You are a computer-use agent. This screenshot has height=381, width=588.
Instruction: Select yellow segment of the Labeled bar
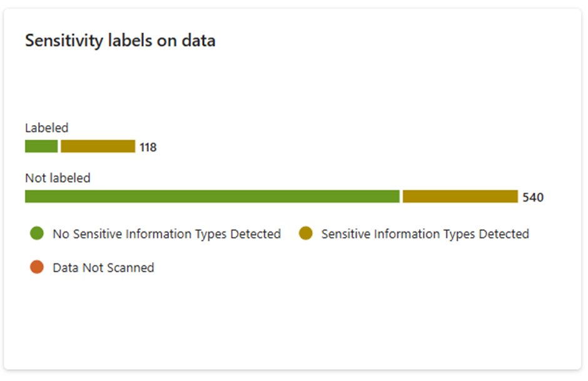coord(98,146)
